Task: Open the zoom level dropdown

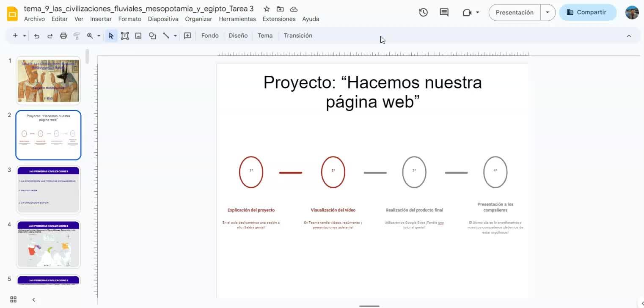Action: tap(99, 36)
